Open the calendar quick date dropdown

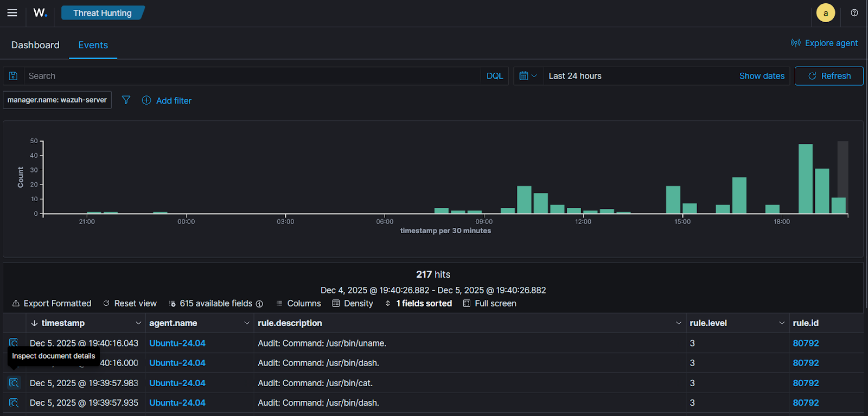[x=528, y=76]
